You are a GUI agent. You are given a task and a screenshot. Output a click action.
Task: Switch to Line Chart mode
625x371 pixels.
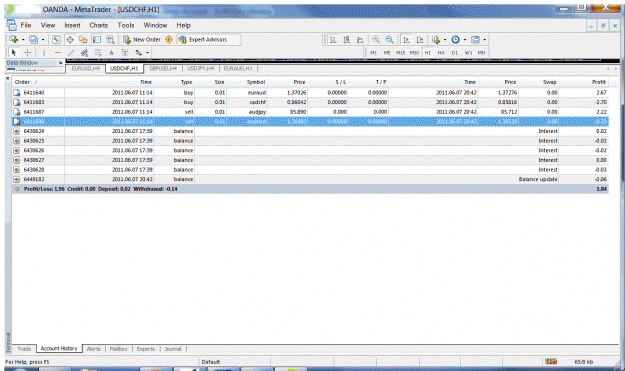click(x=360, y=39)
